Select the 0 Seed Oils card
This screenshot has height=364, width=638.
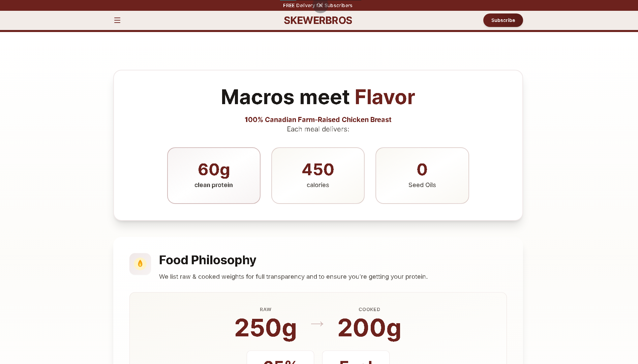point(422,175)
